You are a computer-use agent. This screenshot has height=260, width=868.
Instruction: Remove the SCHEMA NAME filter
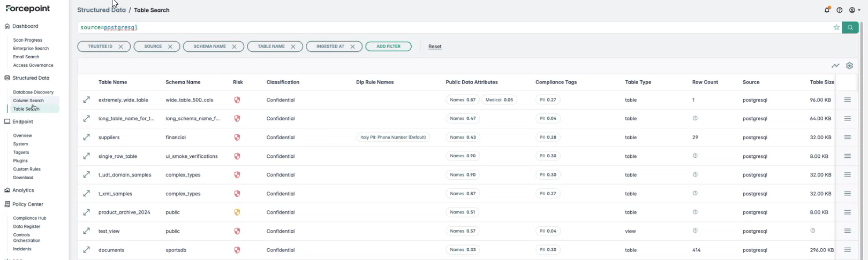(234, 47)
